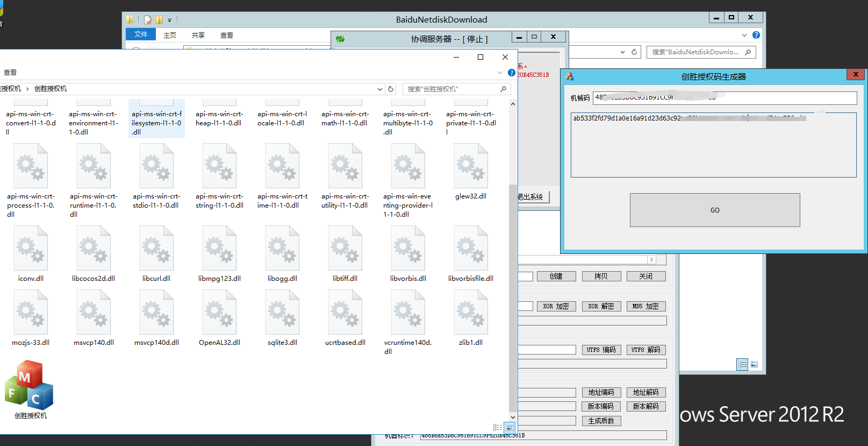This screenshot has width=868, height=446.
Task: Open the blue help question mark icon
Action: coord(512,73)
